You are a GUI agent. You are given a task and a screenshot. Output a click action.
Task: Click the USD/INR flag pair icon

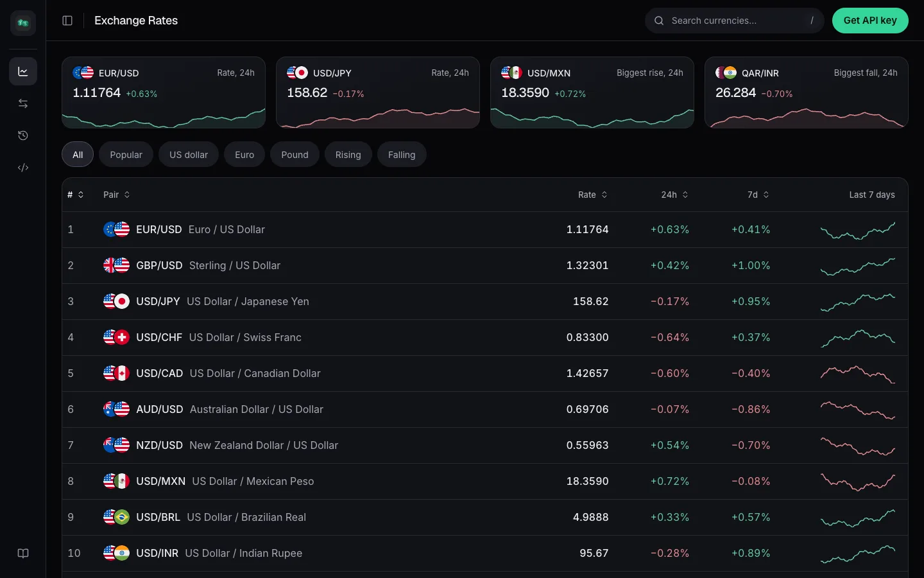tap(117, 553)
